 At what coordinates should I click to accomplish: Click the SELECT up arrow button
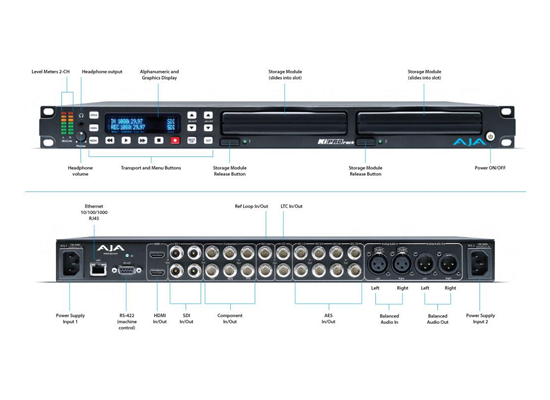click(x=192, y=115)
